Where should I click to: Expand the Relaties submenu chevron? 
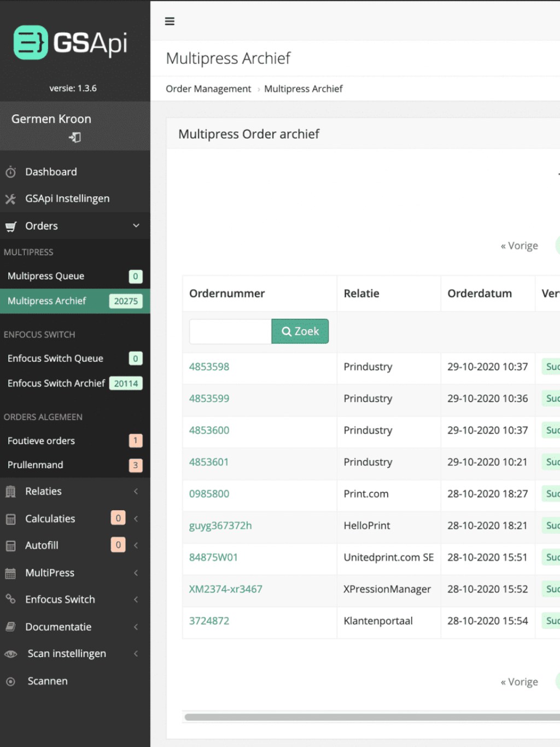tap(136, 491)
